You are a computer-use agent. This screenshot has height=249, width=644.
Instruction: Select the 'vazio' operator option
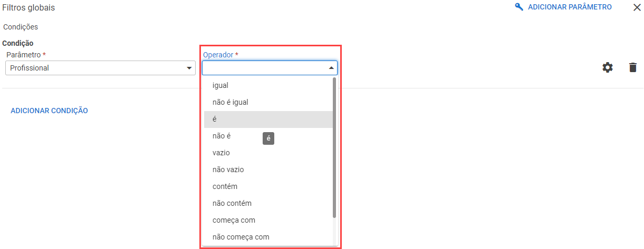(x=268, y=153)
